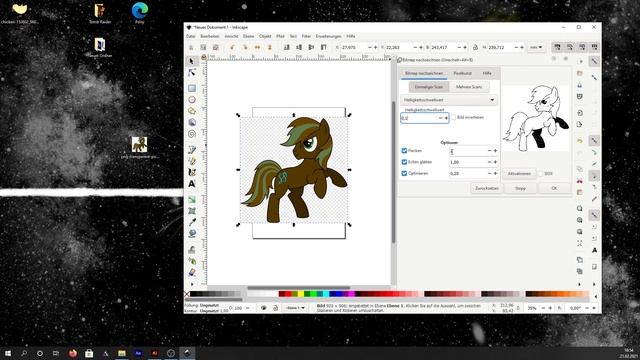Click the zoom percentage field
Viewport: 640px width, 360px height.
533,308
